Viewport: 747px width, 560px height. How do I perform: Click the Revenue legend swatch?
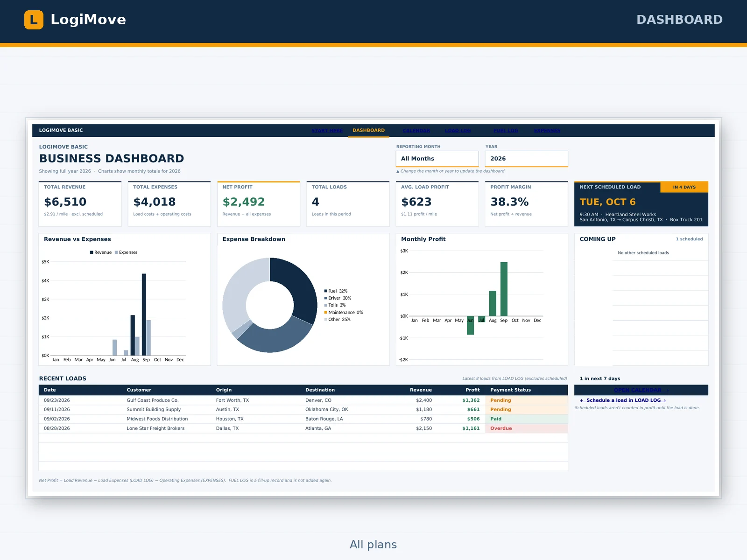pyautogui.click(x=92, y=252)
